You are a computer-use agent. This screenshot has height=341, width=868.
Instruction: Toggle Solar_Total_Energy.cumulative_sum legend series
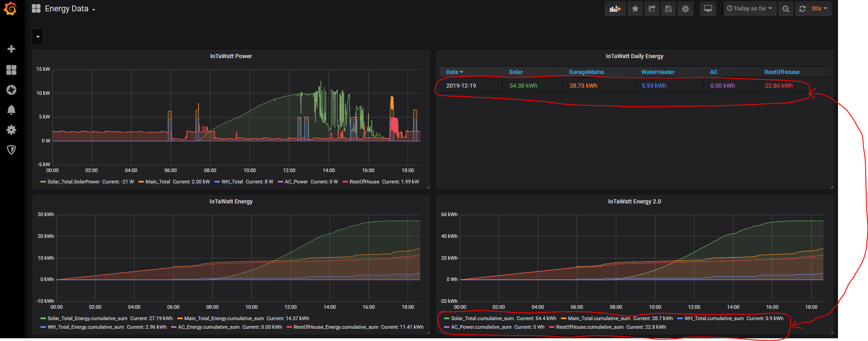coord(87,319)
